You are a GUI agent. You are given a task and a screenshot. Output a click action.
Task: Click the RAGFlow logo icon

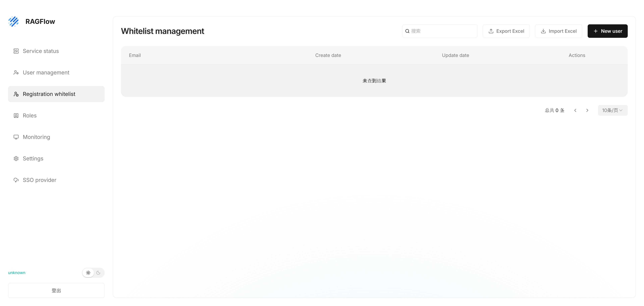(13, 21)
